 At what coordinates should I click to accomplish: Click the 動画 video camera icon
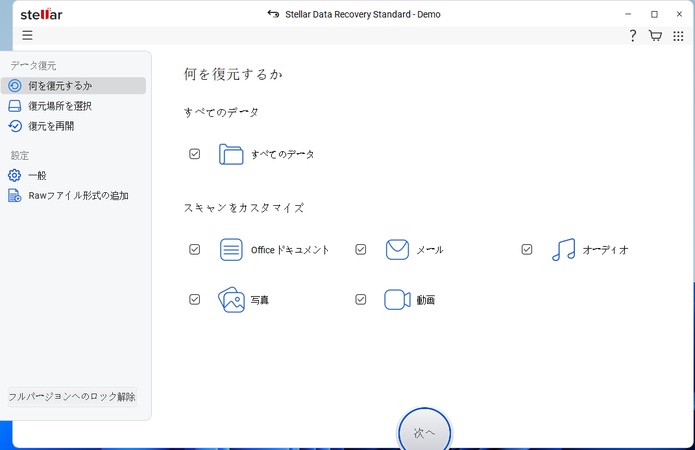click(x=397, y=300)
